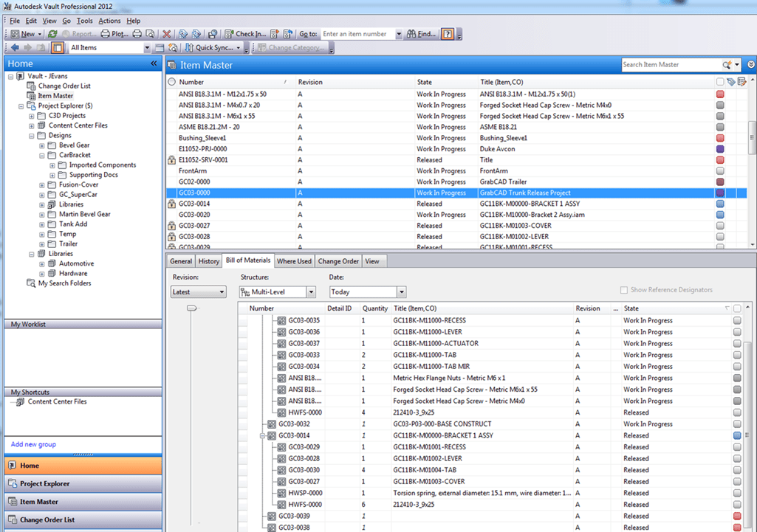Open the All Items view dropdown
This screenshot has width=757, height=532.
point(147,47)
